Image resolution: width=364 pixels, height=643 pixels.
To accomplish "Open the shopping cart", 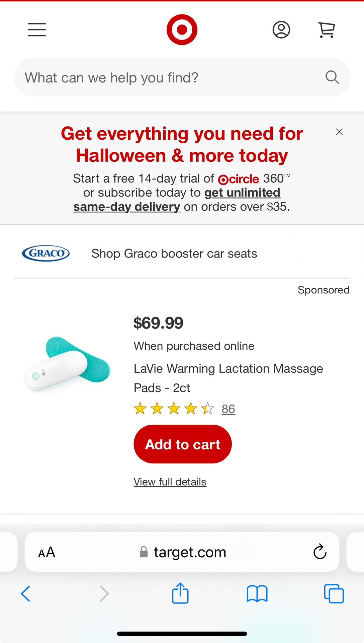I will coord(326,30).
